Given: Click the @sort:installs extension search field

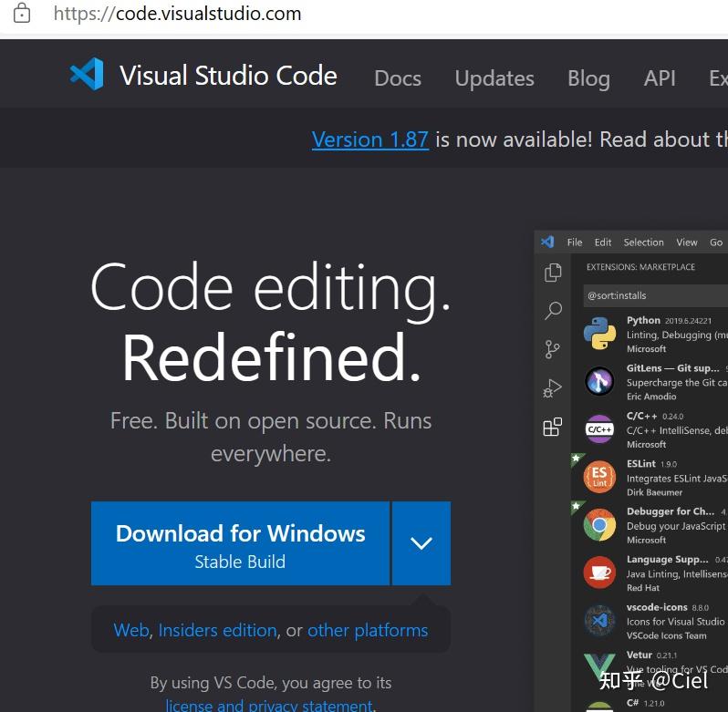Looking at the screenshot, I should (655, 295).
